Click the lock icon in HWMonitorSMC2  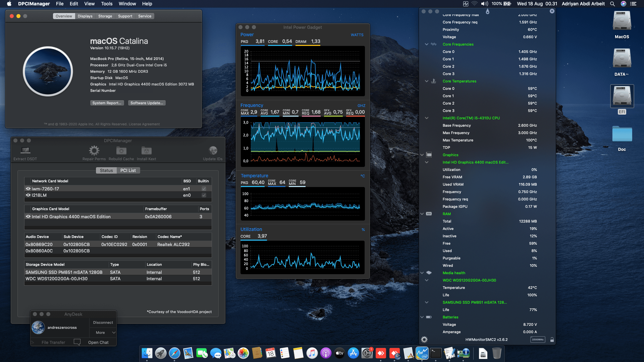pyautogui.click(x=552, y=340)
